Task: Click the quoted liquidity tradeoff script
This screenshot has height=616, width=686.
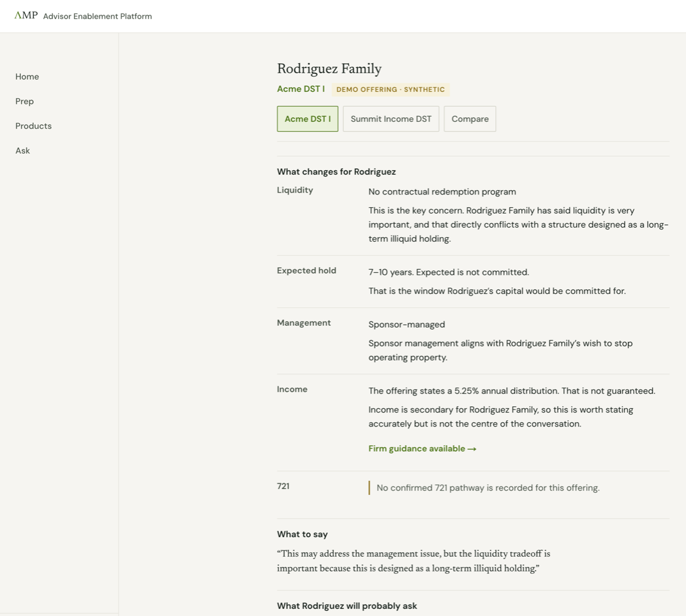Action: pos(414,561)
